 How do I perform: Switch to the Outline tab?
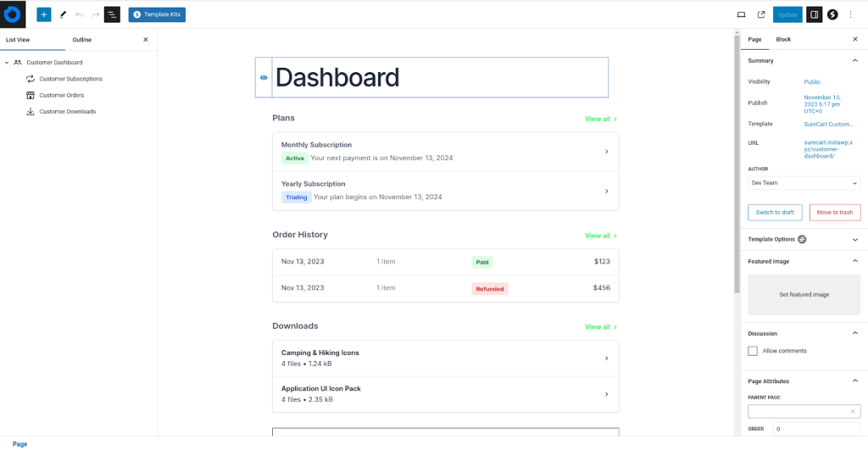pyautogui.click(x=81, y=40)
